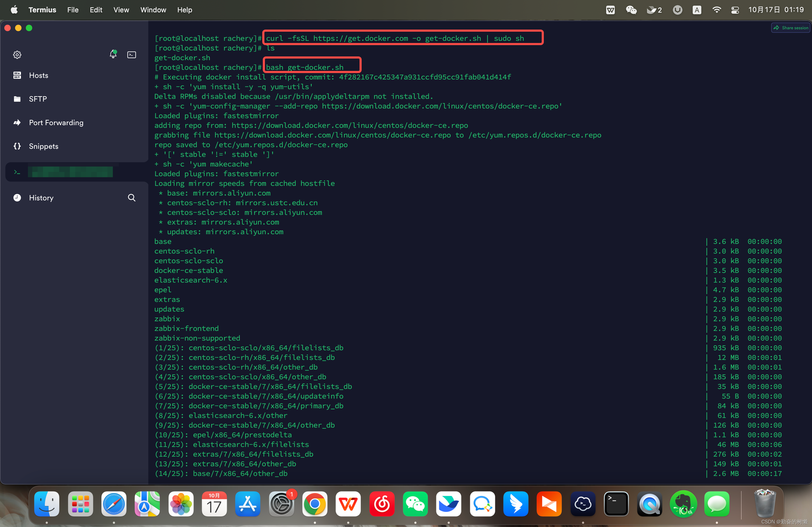
Task: Click the Snippets icon in sidebar
Action: click(17, 146)
